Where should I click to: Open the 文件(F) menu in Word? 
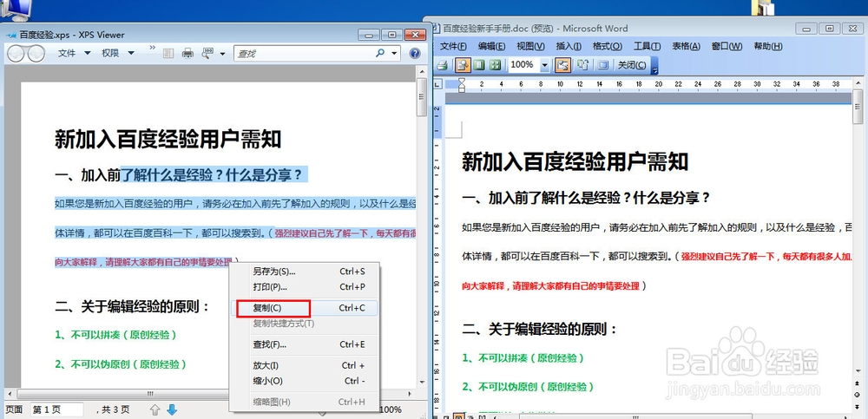(x=453, y=46)
